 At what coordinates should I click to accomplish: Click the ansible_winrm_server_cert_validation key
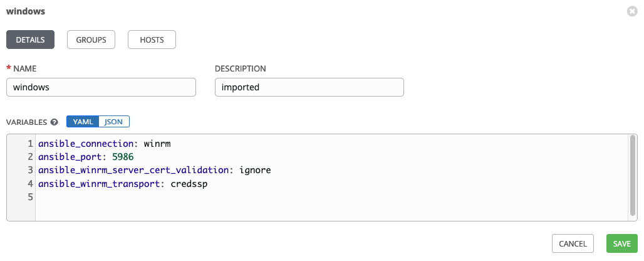coord(132,170)
